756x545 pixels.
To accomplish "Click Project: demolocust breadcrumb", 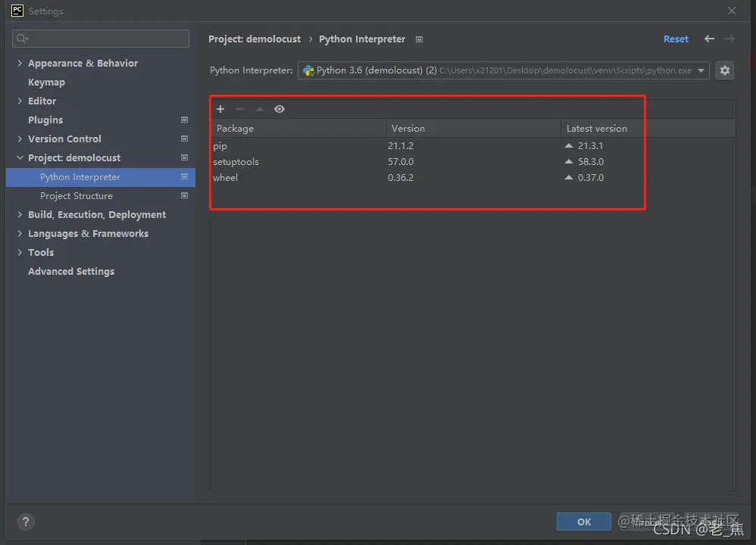I will point(255,39).
